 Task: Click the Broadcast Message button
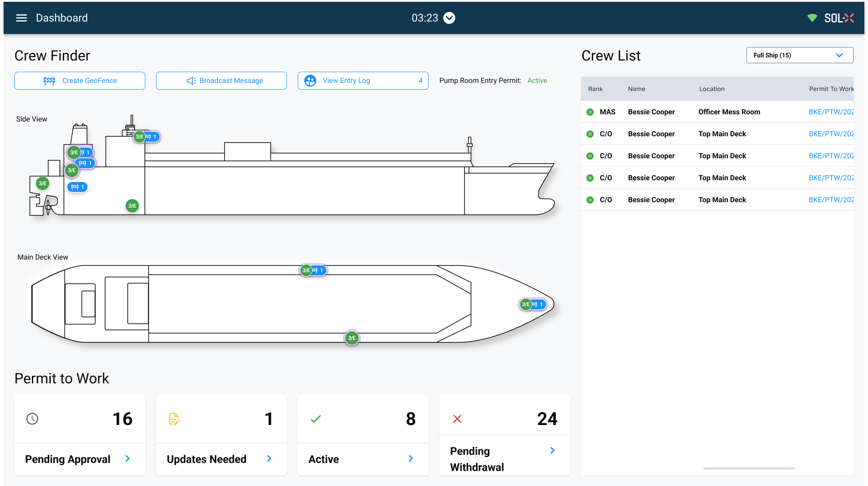coord(221,81)
